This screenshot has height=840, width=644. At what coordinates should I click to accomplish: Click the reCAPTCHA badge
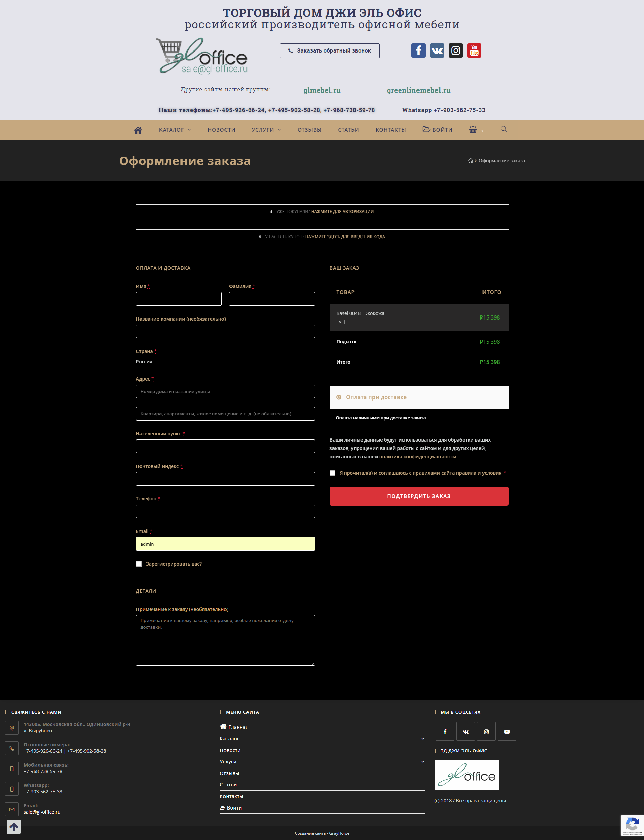click(x=632, y=825)
